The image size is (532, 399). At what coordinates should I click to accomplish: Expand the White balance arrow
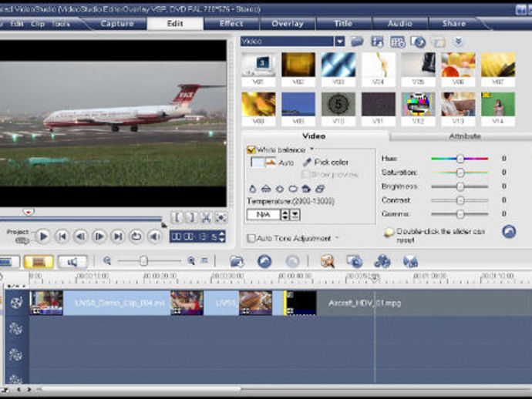tap(311, 149)
